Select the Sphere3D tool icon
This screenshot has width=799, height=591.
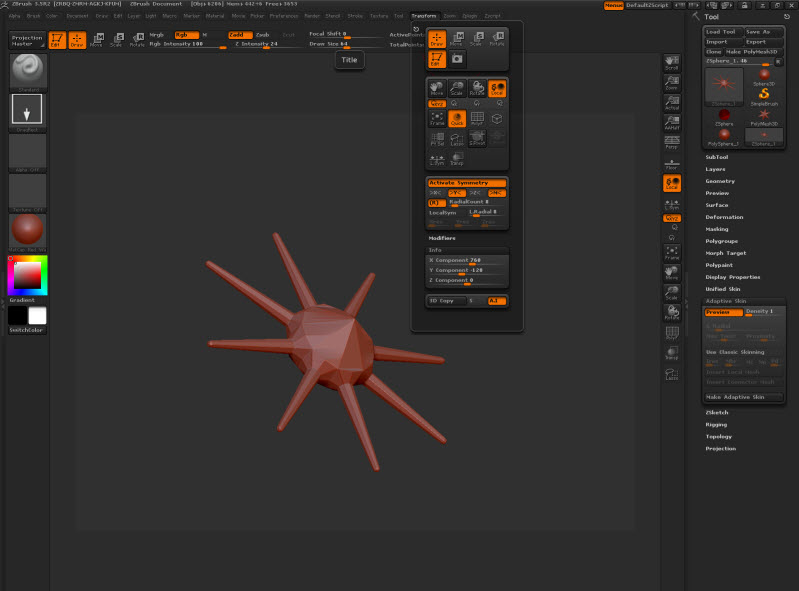pos(764,77)
